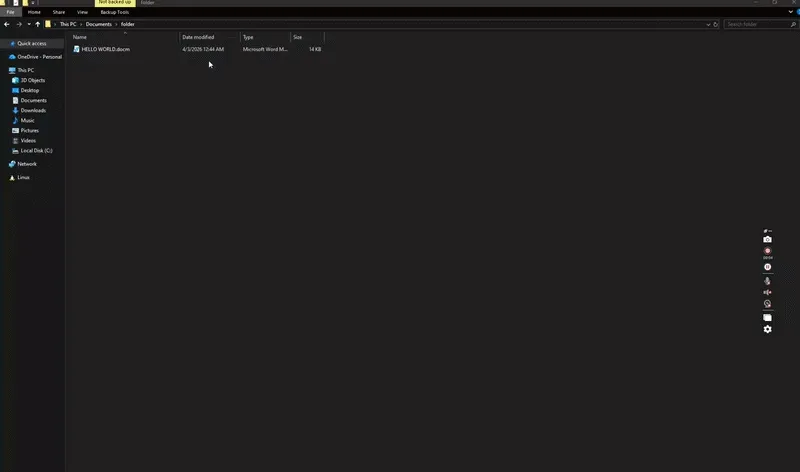Viewport: 800px width, 472px height.
Task: Click the Up one level arrow
Action: (37, 24)
